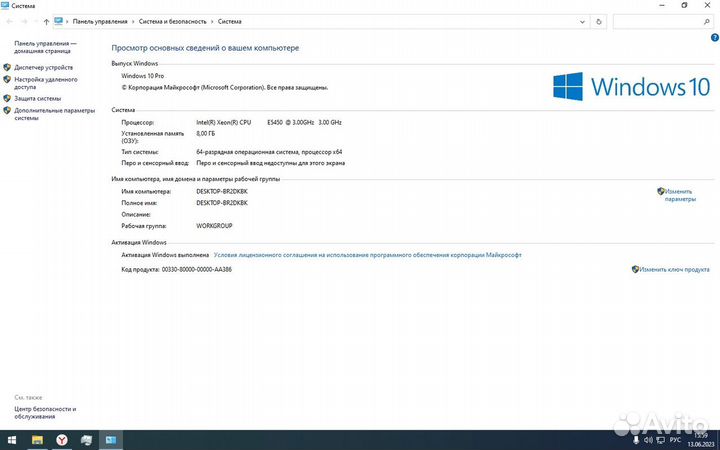Click the Up one level arrow

pyautogui.click(x=46, y=21)
